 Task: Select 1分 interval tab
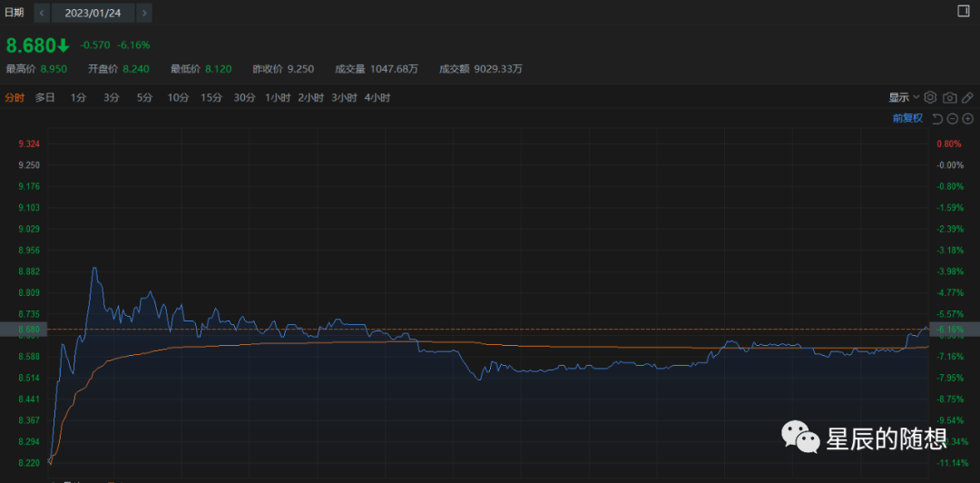click(x=78, y=98)
